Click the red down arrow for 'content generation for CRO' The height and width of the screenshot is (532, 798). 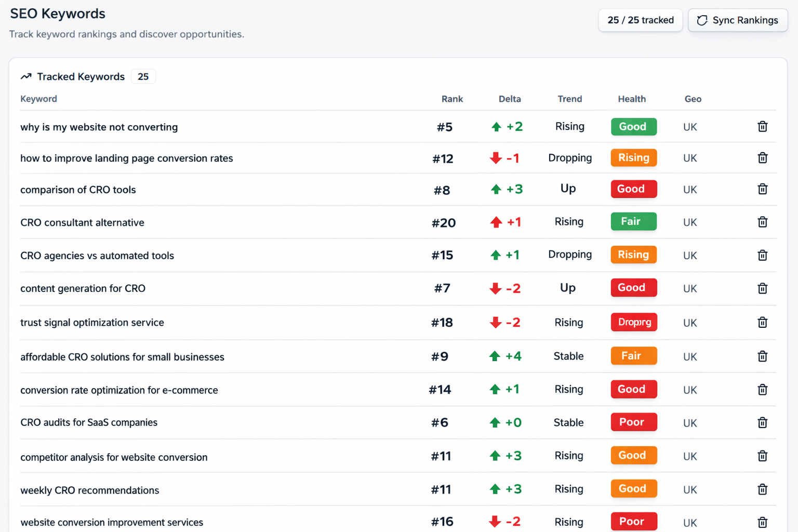click(x=495, y=288)
